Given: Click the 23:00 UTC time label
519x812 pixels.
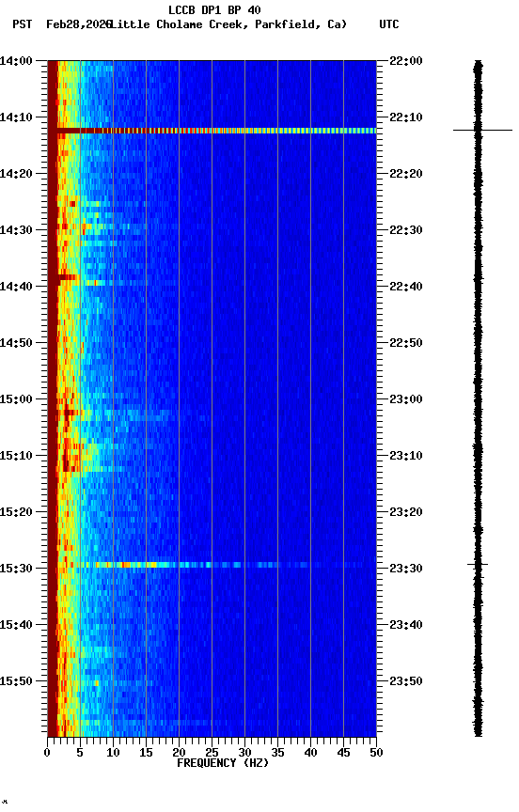Looking at the screenshot, I should [406, 399].
